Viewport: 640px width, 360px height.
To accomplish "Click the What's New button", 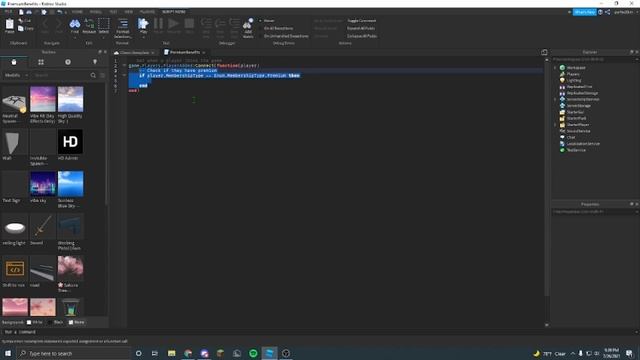I will pos(584,12).
